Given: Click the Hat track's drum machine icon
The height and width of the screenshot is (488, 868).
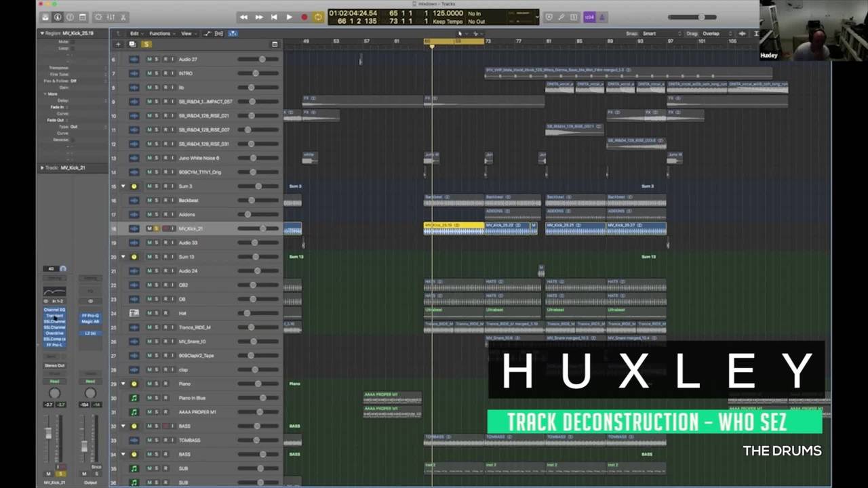Looking at the screenshot, I should tap(134, 313).
